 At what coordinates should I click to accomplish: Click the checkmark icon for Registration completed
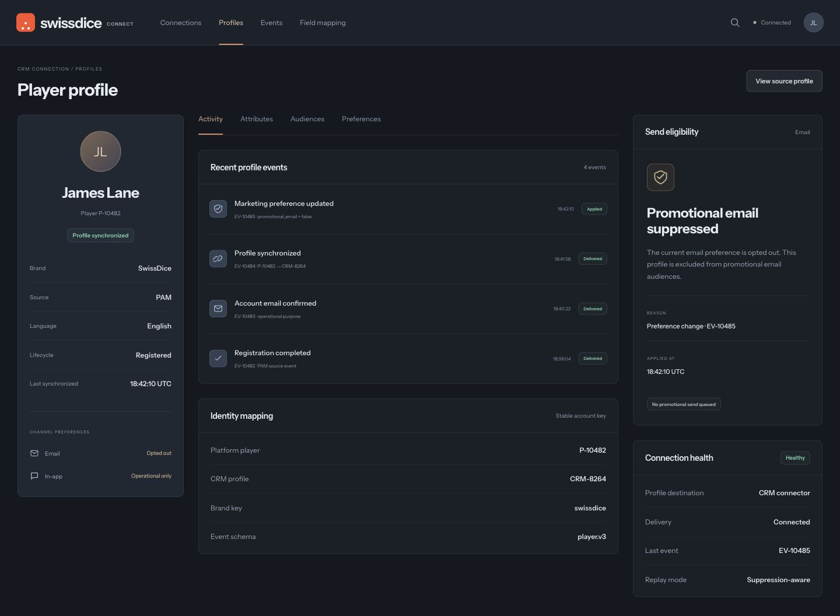pos(218,358)
